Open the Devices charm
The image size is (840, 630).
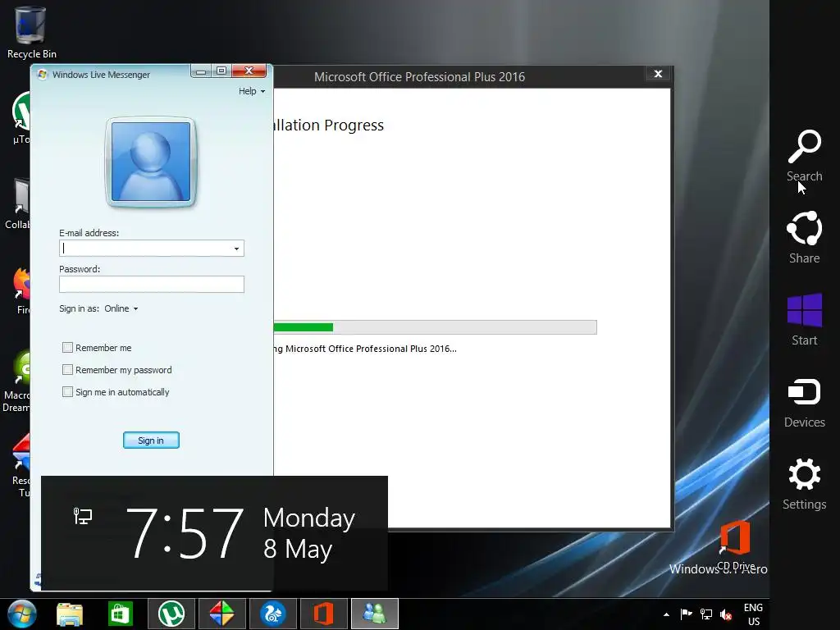tap(804, 403)
